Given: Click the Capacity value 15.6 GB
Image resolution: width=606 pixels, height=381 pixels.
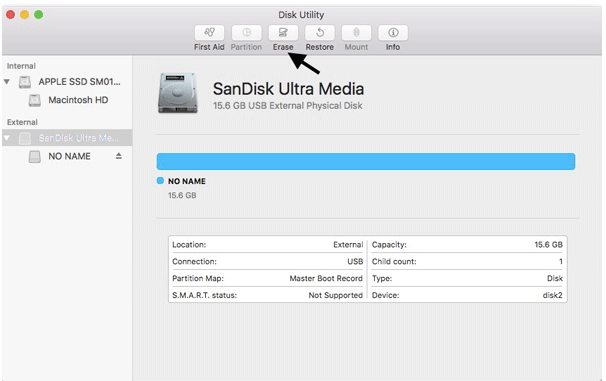Looking at the screenshot, I should pyautogui.click(x=548, y=245).
